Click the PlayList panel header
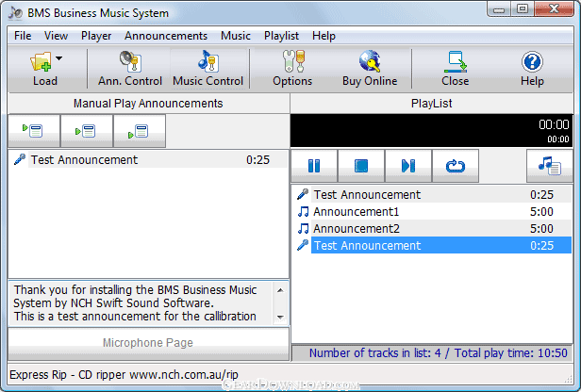The height and width of the screenshot is (392, 581). point(432,104)
